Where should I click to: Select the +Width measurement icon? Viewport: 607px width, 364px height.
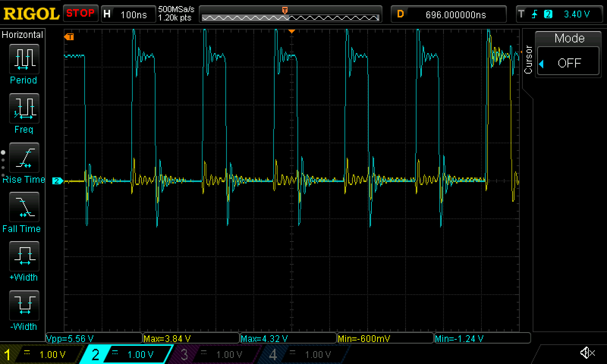pyautogui.click(x=24, y=256)
